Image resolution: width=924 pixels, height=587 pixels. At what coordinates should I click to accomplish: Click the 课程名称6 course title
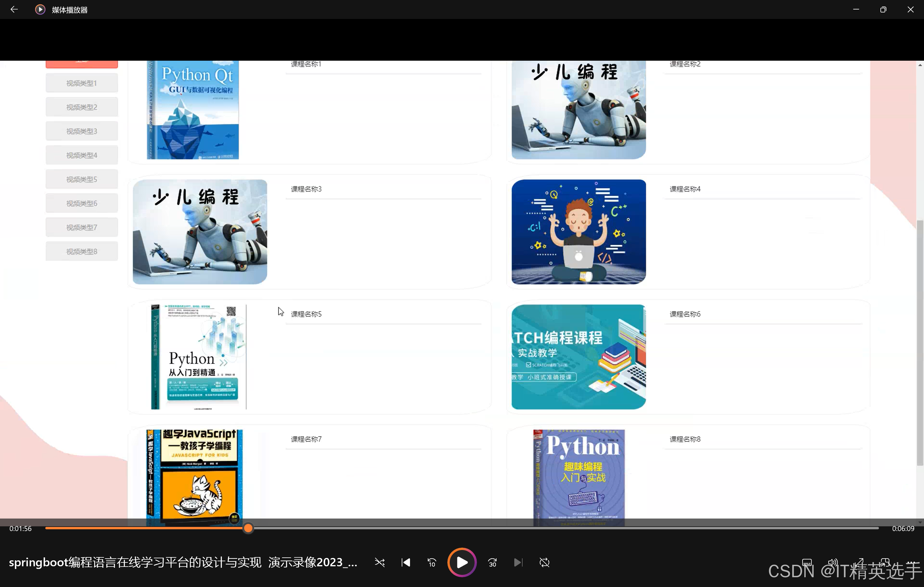click(685, 314)
